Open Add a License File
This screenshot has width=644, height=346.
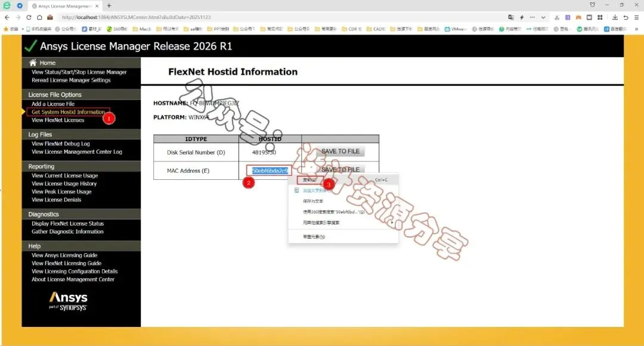point(53,104)
